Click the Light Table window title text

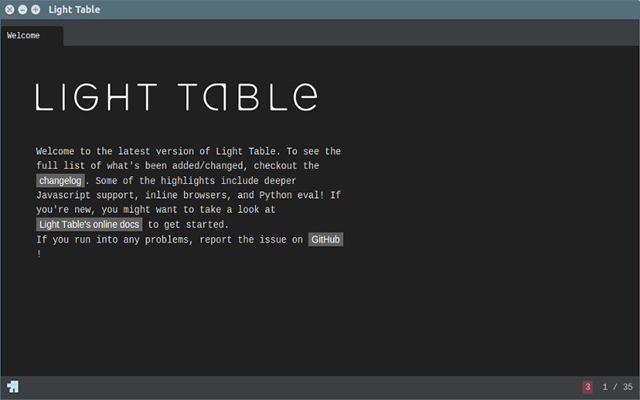coord(74,9)
